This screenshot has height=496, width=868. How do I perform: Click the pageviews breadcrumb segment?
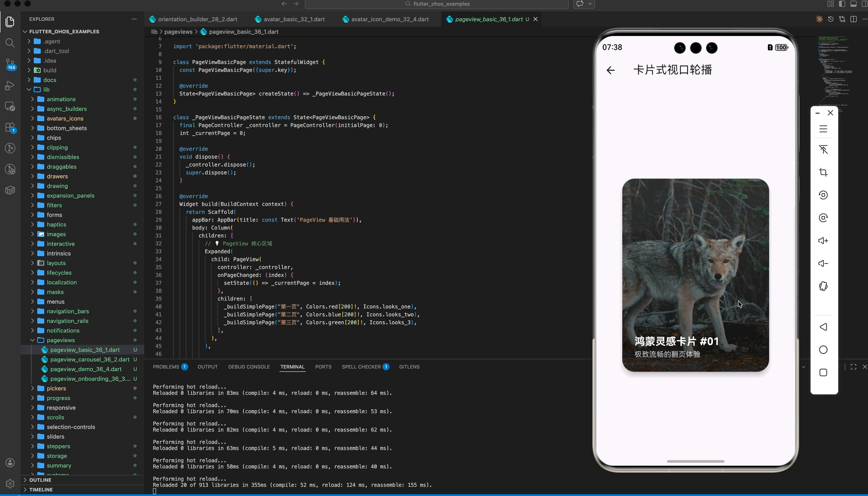(178, 32)
